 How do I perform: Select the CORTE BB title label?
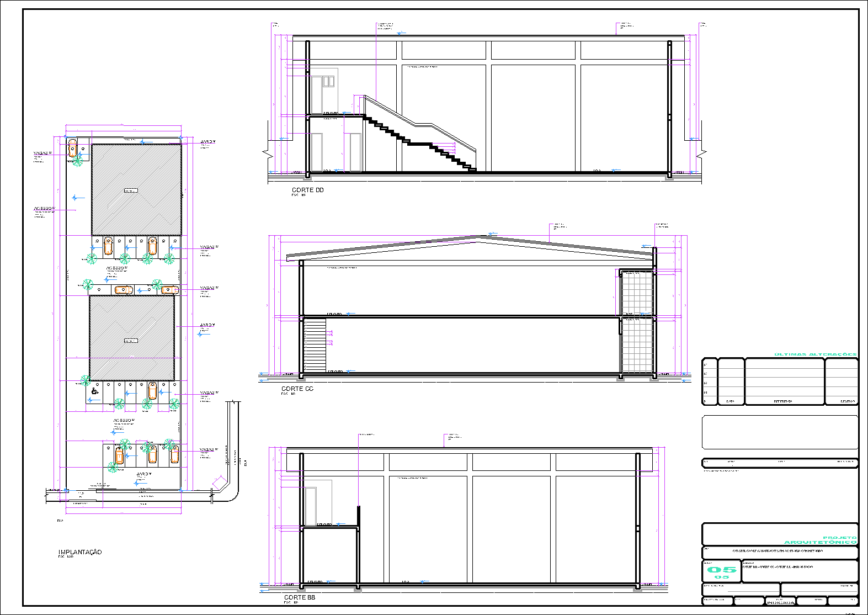(x=300, y=597)
